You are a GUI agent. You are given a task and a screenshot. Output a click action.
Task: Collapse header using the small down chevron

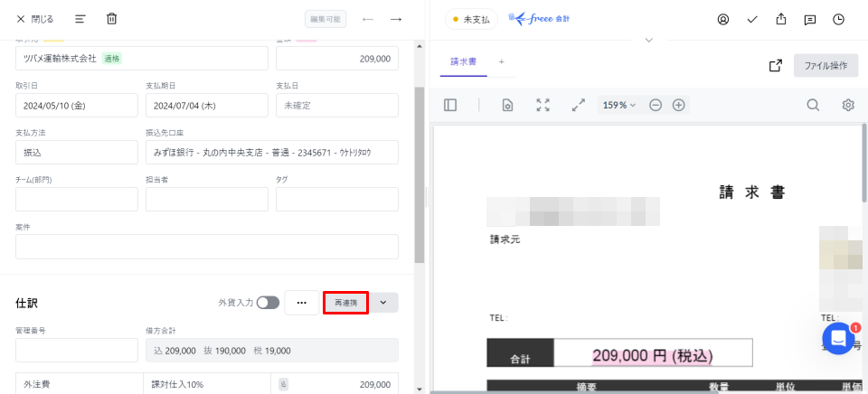tap(649, 40)
